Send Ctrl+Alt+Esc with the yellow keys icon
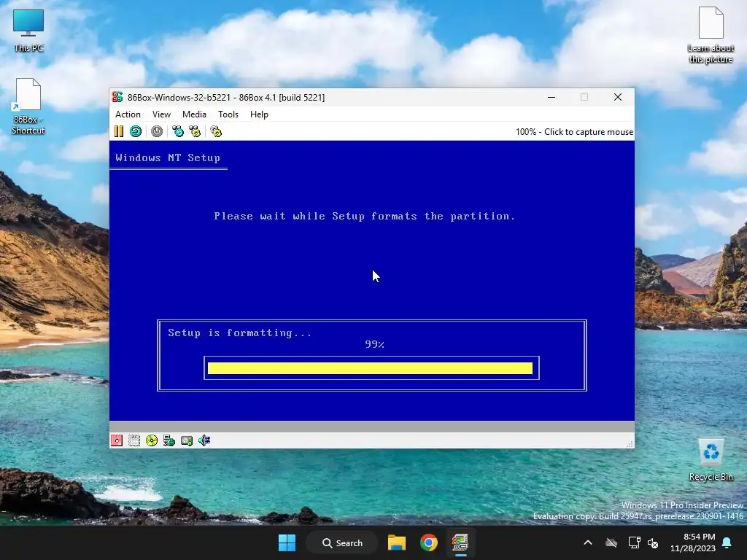The width and height of the screenshot is (747, 560). point(195,131)
